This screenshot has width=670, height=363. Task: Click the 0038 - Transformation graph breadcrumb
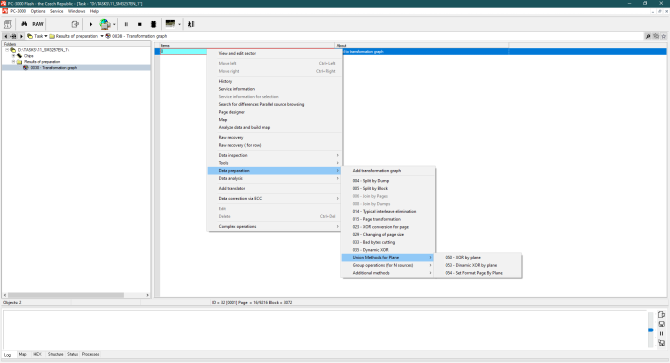point(139,36)
